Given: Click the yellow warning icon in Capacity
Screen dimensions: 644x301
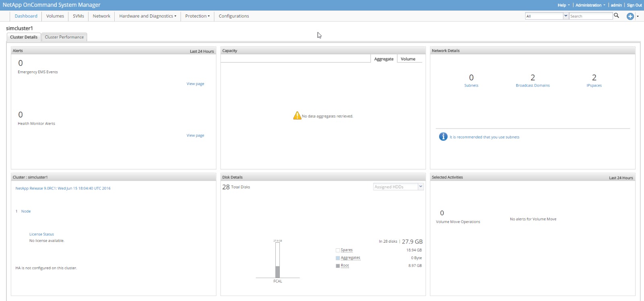Looking at the screenshot, I should [297, 116].
